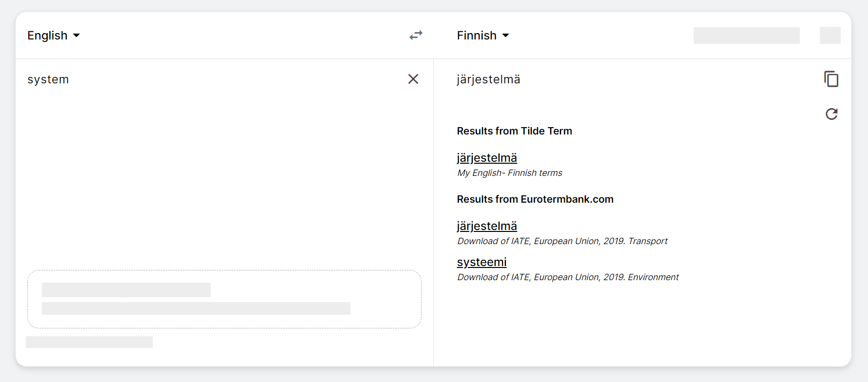This screenshot has height=382, width=868.
Task: Copy the translation to clipboard
Action: [x=831, y=79]
